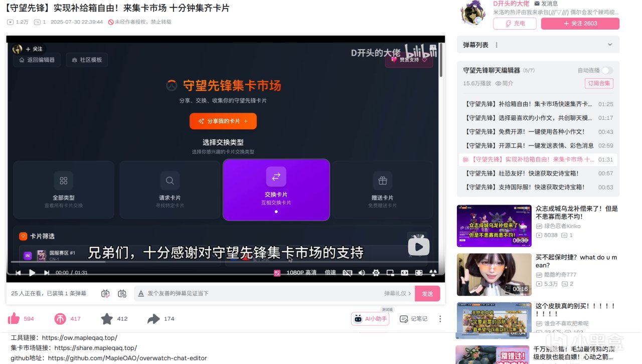The image size is (642, 364).
Task: Open 记笔记 note-taking button
Action: tap(413, 319)
